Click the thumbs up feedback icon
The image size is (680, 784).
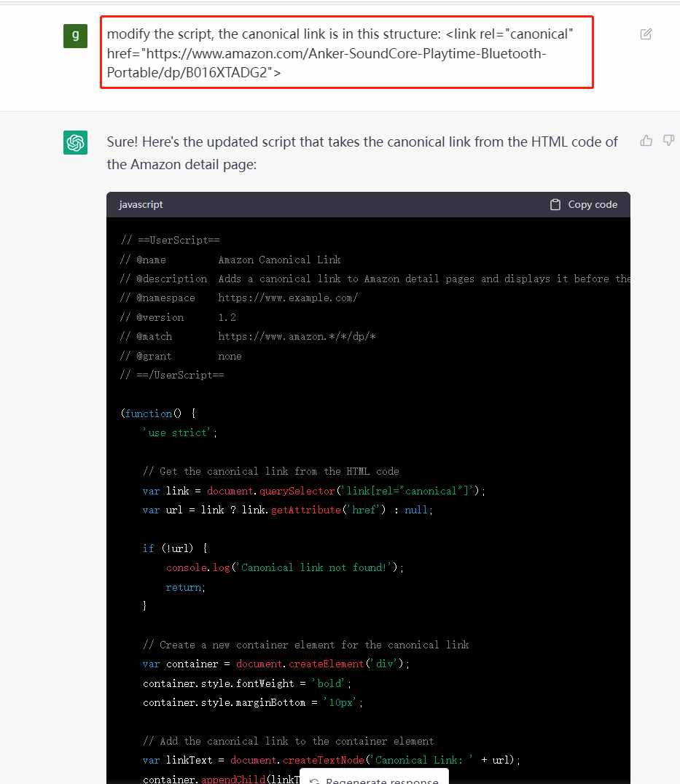tap(646, 141)
